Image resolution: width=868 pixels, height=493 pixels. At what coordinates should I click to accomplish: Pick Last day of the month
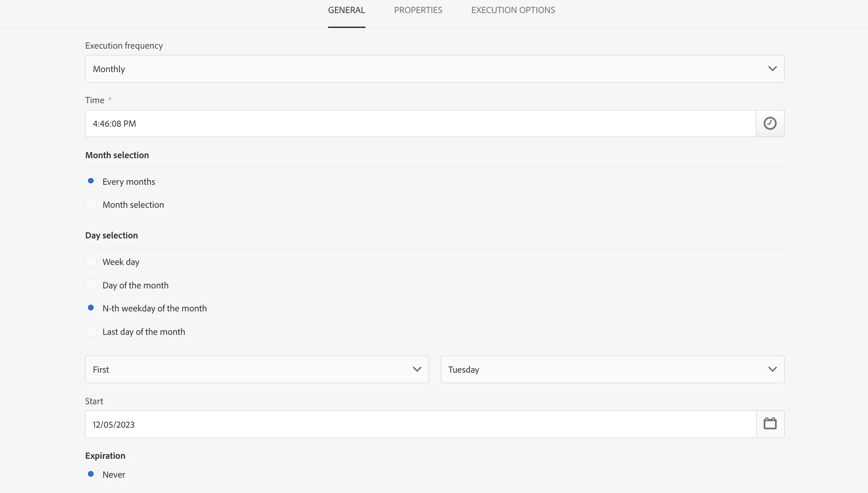pyautogui.click(x=91, y=332)
